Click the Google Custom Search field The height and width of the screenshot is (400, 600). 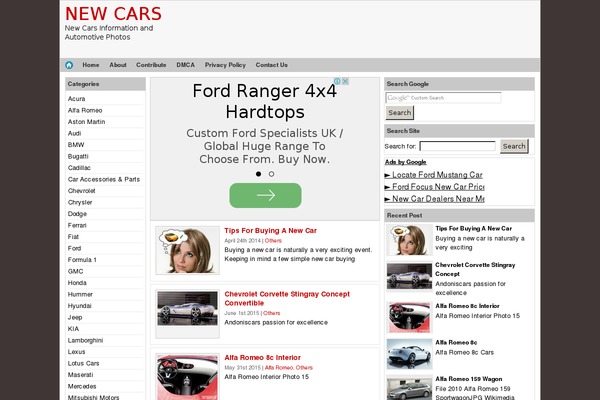click(x=443, y=98)
